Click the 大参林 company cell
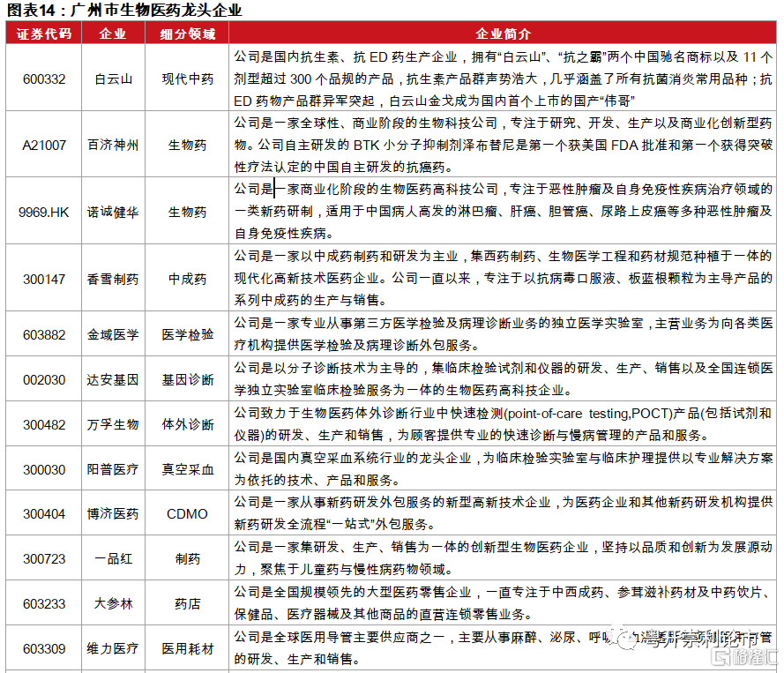 pyautogui.click(x=113, y=603)
